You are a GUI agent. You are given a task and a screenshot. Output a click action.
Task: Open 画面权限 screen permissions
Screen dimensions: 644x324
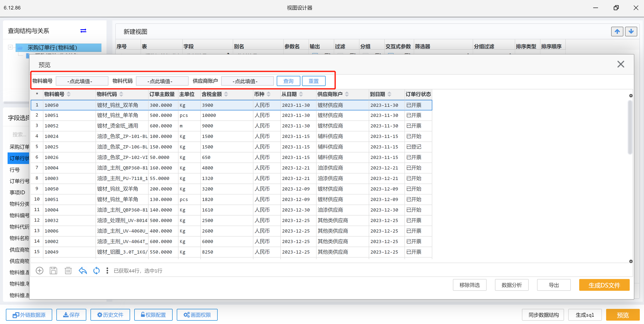(197, 315)
